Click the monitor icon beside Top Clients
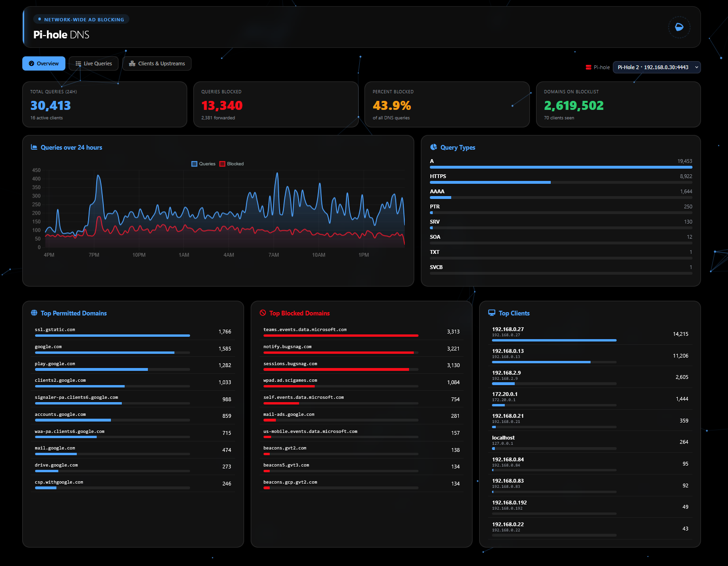The image size is (728, 566). point(491,313)
